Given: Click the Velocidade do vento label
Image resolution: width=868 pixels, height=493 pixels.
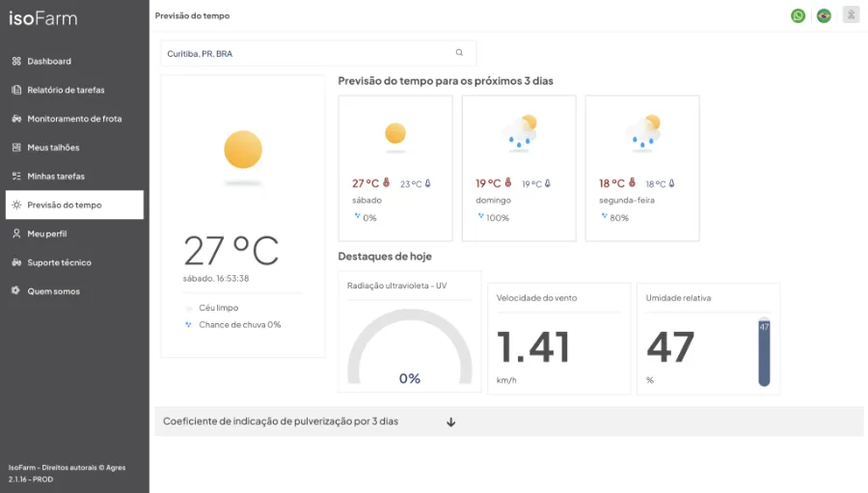Looking at the screenshot, I should (536, 298).
